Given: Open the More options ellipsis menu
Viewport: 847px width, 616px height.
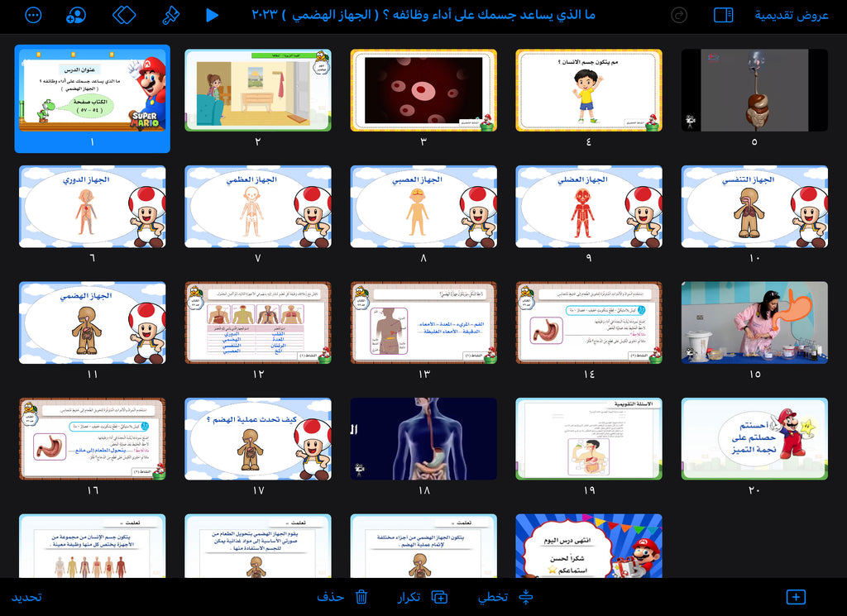Looking at the screenshot, I should tap(33, 15).
